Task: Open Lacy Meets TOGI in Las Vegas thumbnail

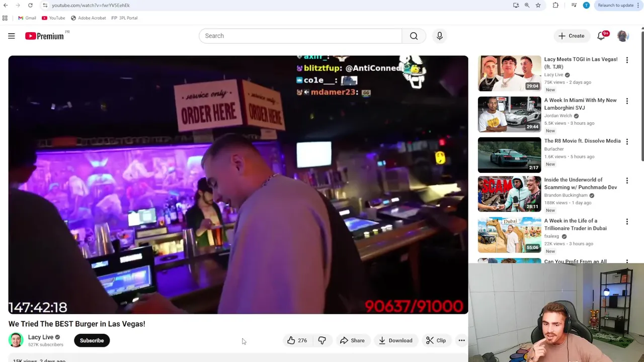Action: pyautogui.click(x=509, y=73)
